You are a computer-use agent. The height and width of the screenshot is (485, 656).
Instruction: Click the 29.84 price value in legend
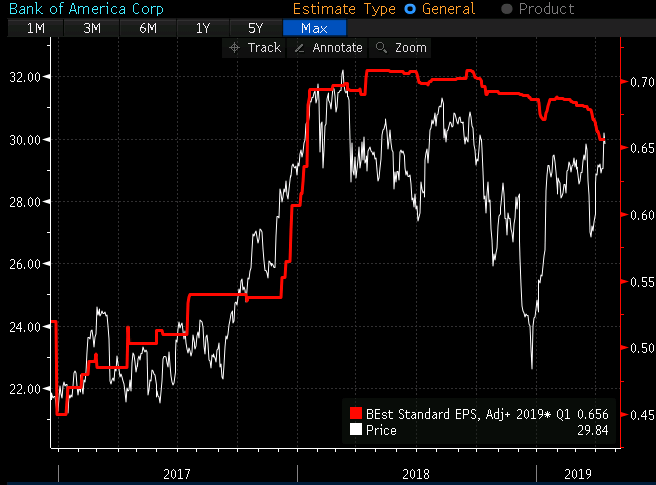[x=593, y=430]
